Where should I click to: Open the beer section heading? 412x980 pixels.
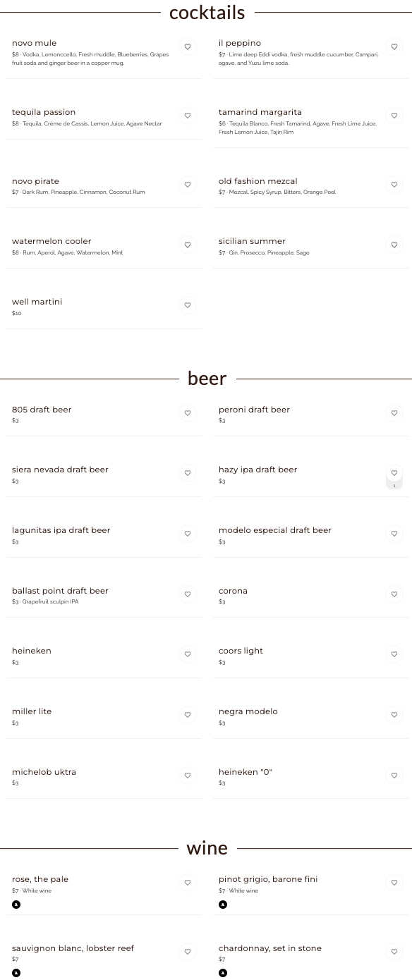click(206, 379)
